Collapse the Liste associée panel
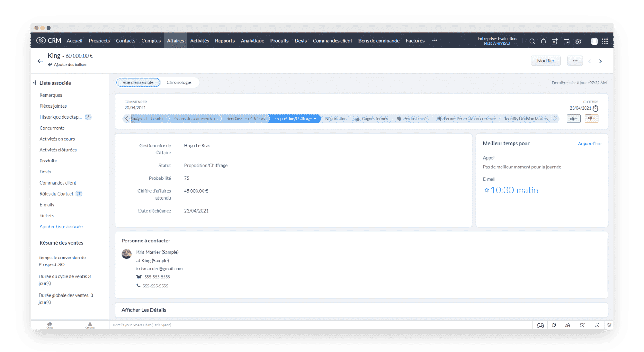 pos(35,83)
